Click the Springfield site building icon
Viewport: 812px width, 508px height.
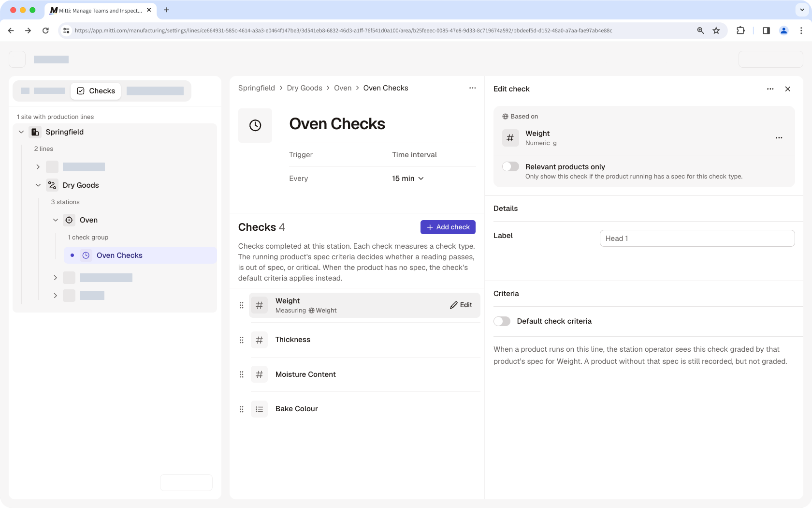(x=35, y=132)
